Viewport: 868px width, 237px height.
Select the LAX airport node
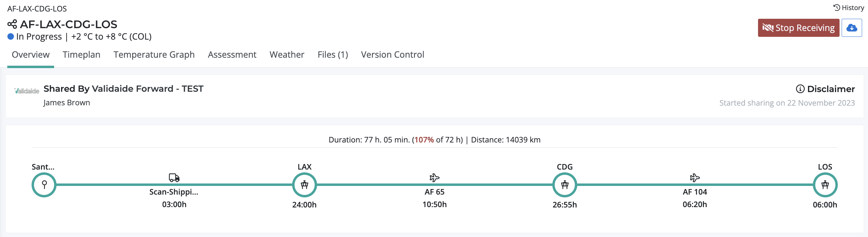[304, 185]
